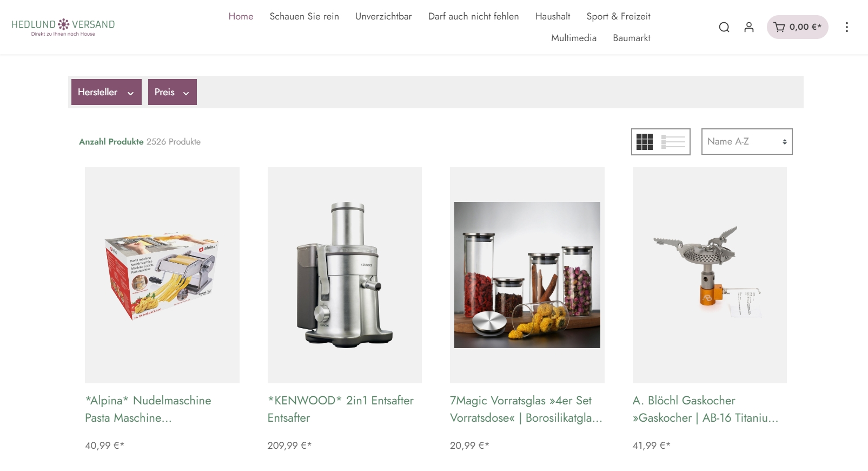Open the shopping cart showing 0,00 €
868x471 pixels.
click(798, 27)
